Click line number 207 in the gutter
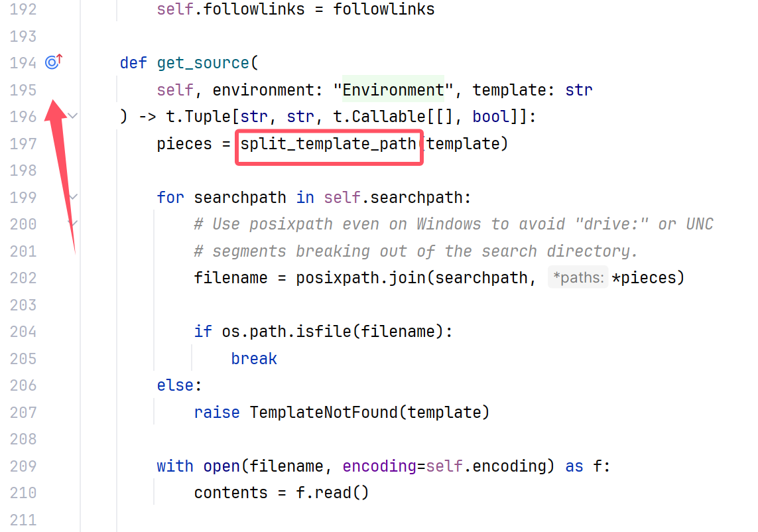This screenshot has width=758, height=532. (23, 412)
